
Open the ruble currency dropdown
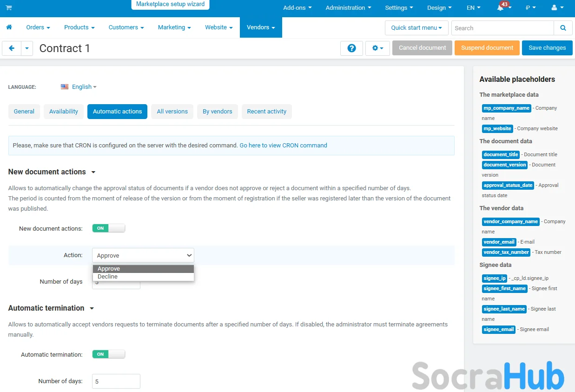click(x=530, y=8)
